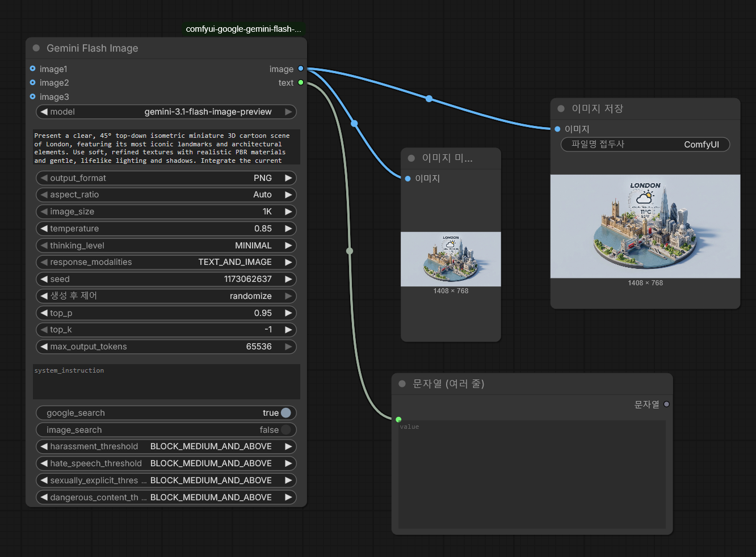The image size is (756, 557).
Task: Increase temperature with right arrow
Action: (288, 229)
